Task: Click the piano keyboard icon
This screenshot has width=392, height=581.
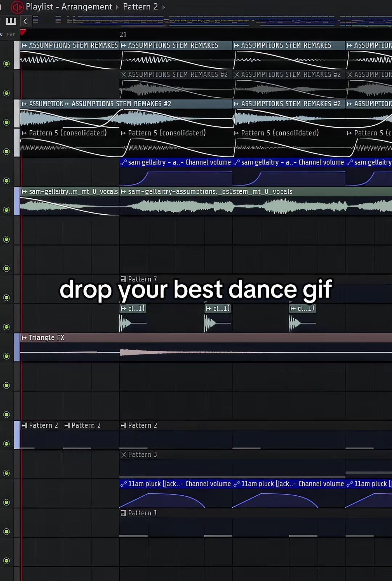Action: point(11,21)
